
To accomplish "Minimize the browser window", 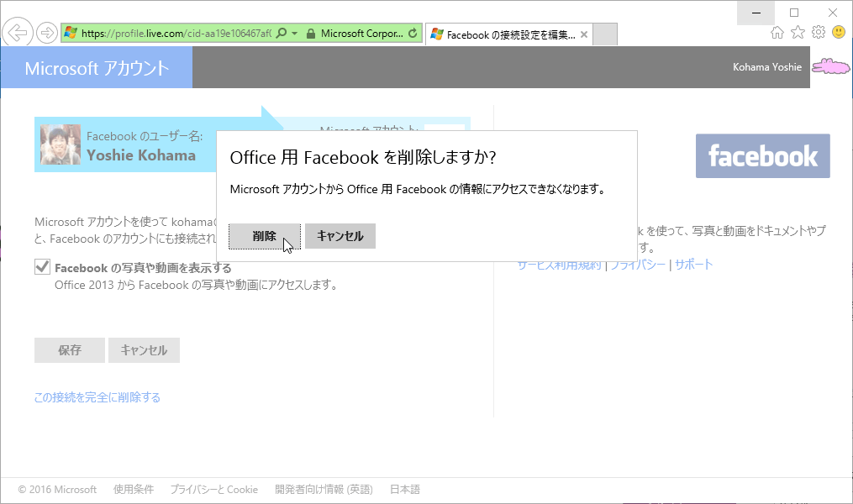I will [756, 13].
